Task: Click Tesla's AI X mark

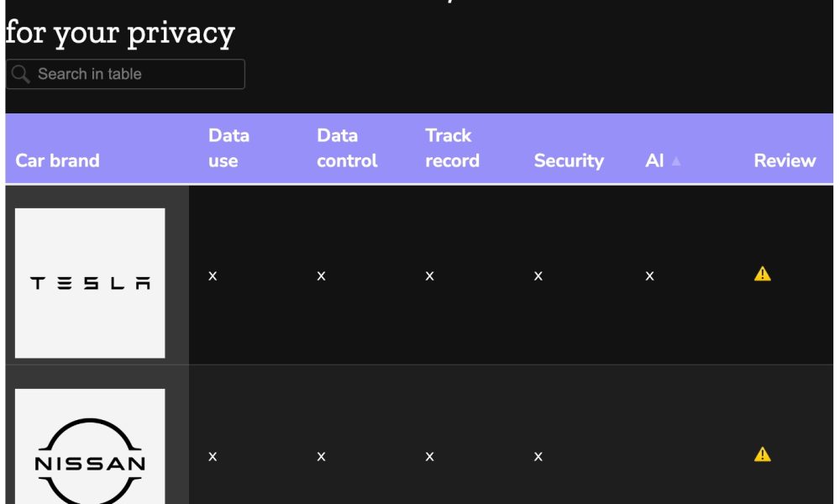Action: pos(650,276)
